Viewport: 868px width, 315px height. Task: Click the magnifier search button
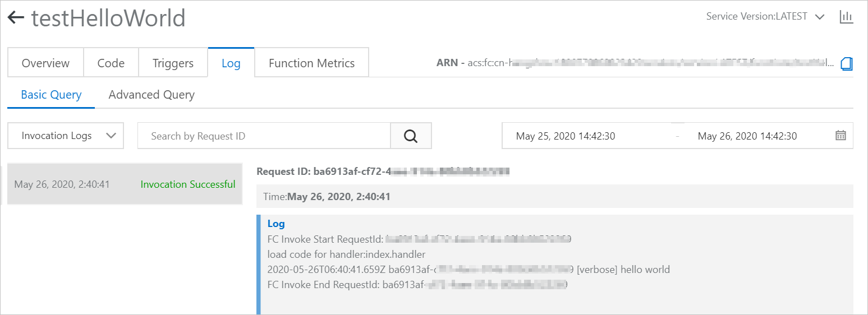[x=411, y=136]
